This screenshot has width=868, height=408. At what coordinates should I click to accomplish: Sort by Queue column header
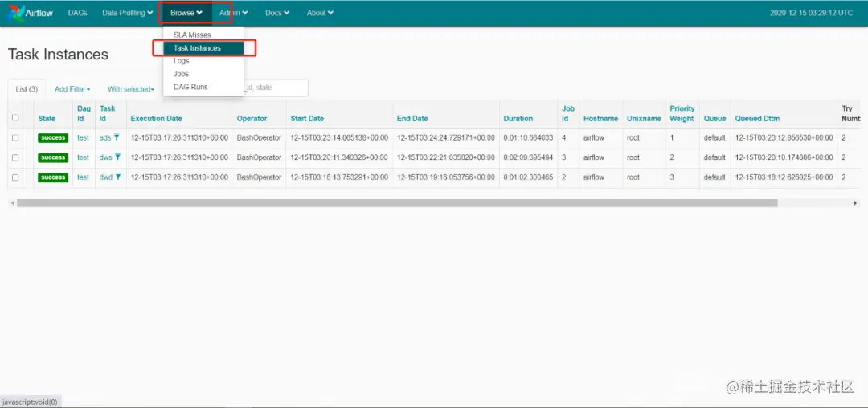click(x=714, y=118)
